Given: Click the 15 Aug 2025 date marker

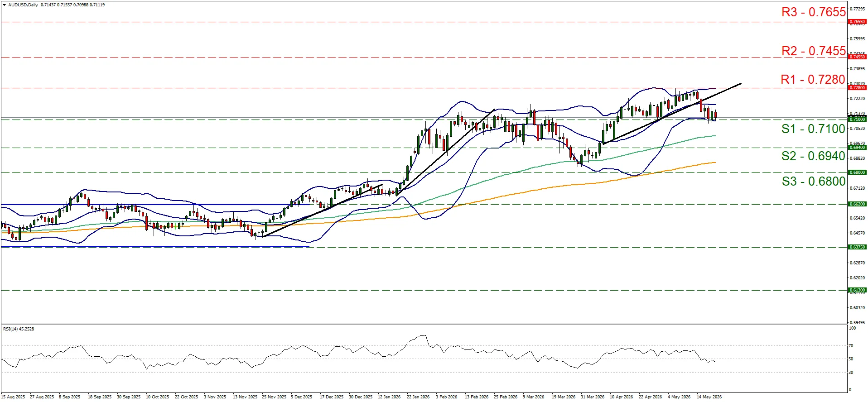Looking at the screenshot, I should (13, 397).
